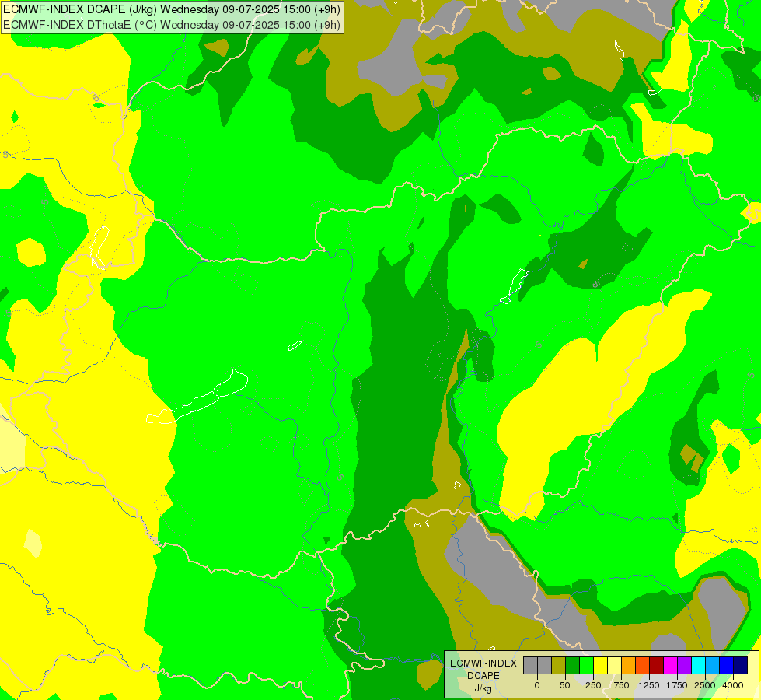
Task: Click the navy legend swatch
Action: pyautogui.click(x=741, y=665)
